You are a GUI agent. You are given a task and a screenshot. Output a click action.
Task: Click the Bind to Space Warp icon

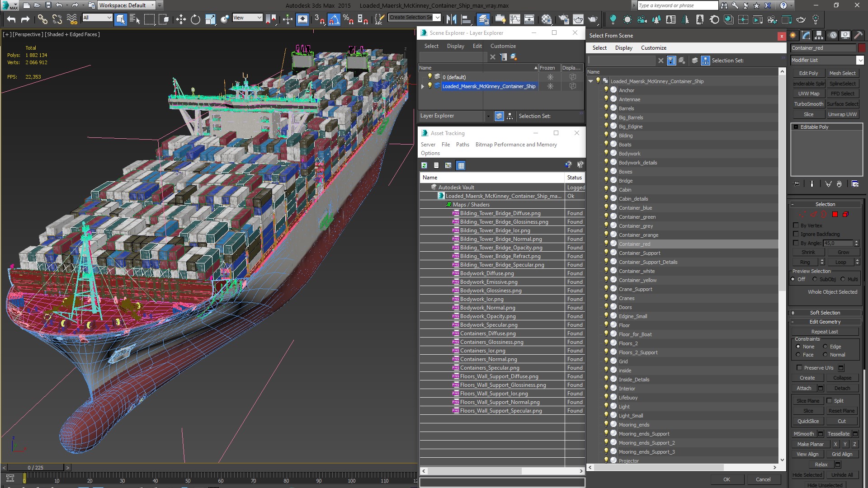pos(71,19)
